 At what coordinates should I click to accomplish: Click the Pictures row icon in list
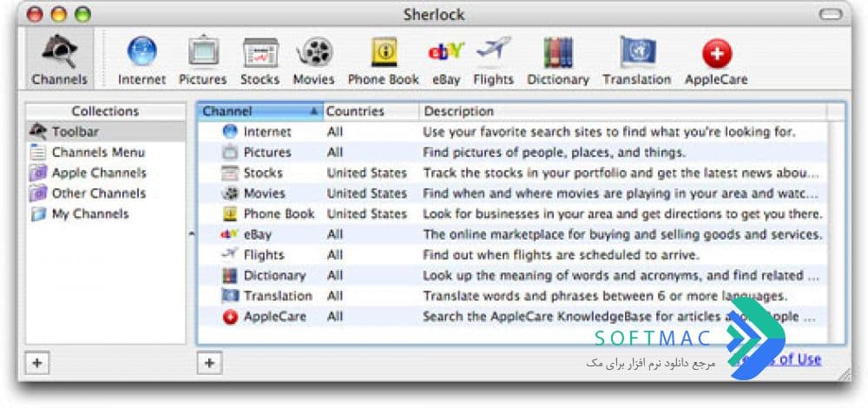[229, 152]
